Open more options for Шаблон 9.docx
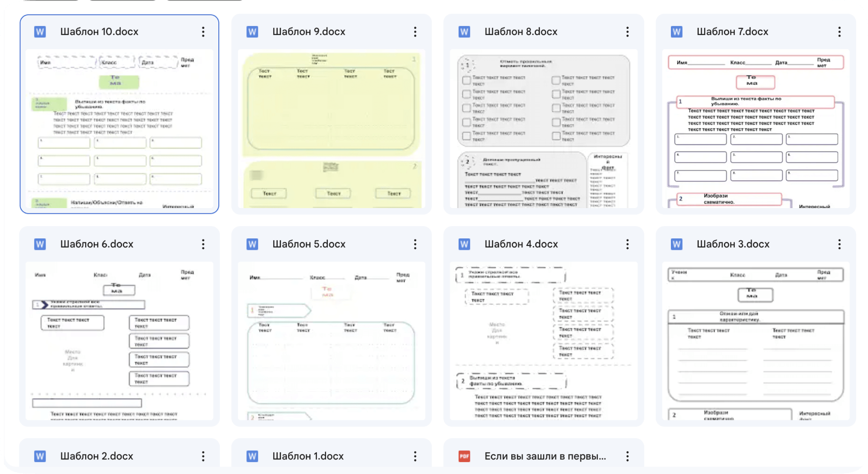The image size is (868, 474). pyautogui.click(x=415, y=32)
